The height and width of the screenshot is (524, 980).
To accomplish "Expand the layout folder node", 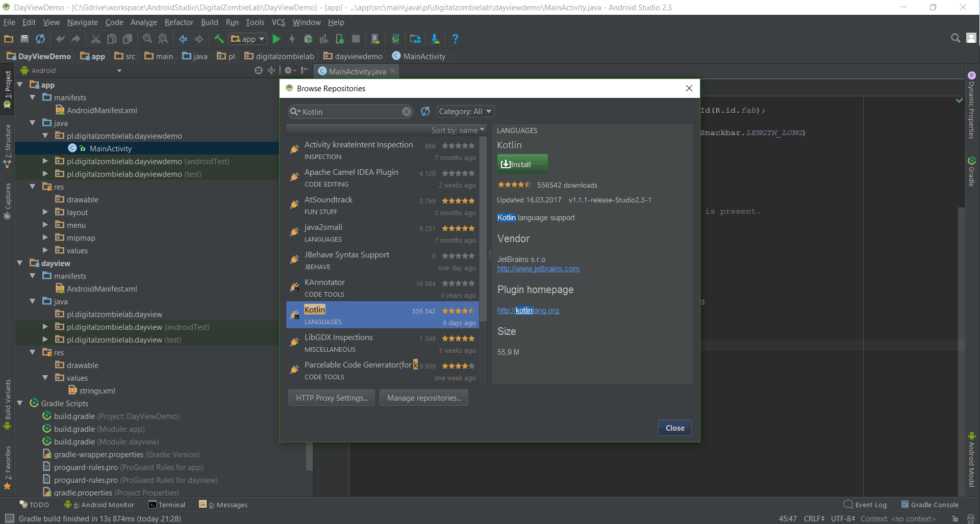I will click(x=45, y=212).
